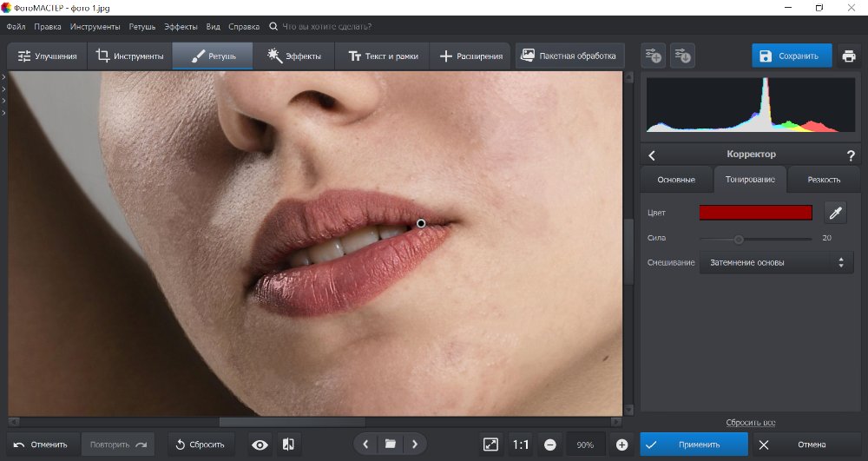The image size is (868, 461).
Task: Click the red Цвет color swatch
Action: coord(755,213)
